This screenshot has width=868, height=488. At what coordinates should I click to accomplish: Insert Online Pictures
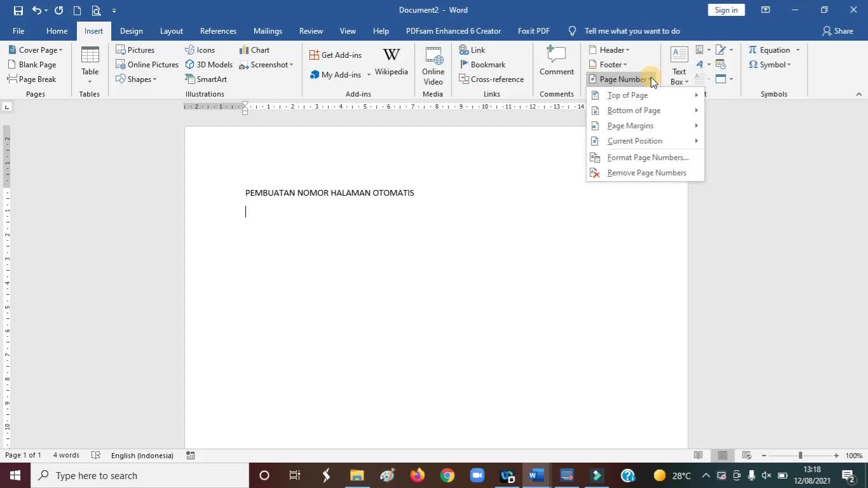click(x=147, y=65)
